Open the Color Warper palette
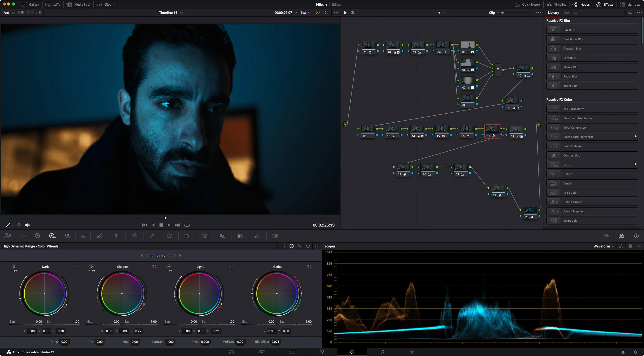Screen dimensions: 644x356 tap(134, 236)
